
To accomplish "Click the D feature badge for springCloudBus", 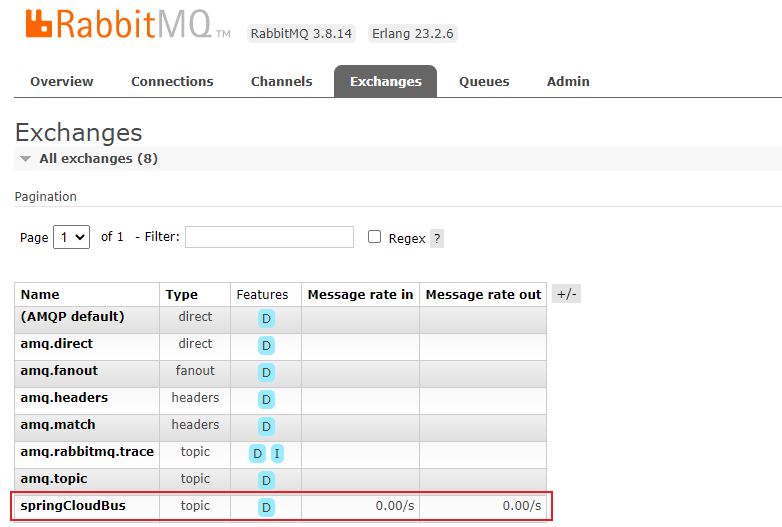I will (x=266, y=508).
